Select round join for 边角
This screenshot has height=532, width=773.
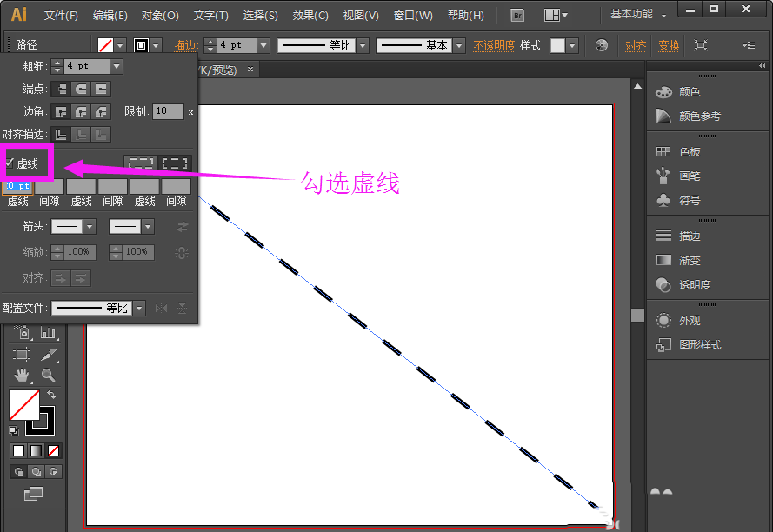pyautogui.click(x=81, y=112)
